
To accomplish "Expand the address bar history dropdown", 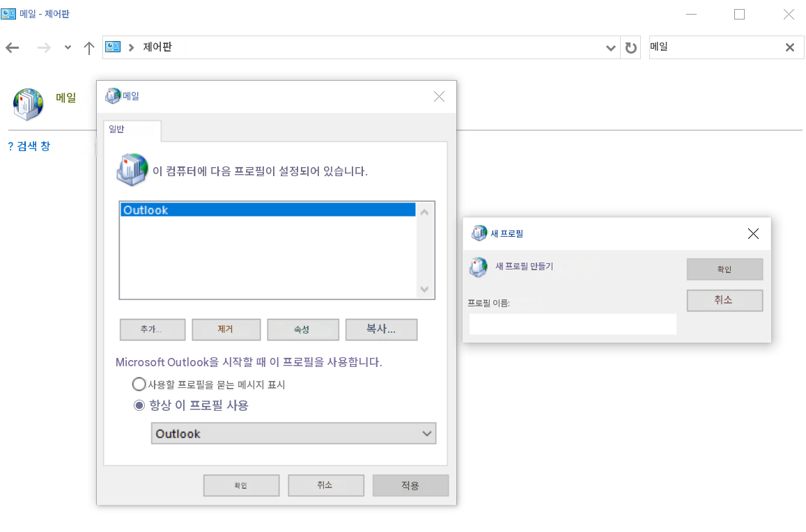I will 610,48.
